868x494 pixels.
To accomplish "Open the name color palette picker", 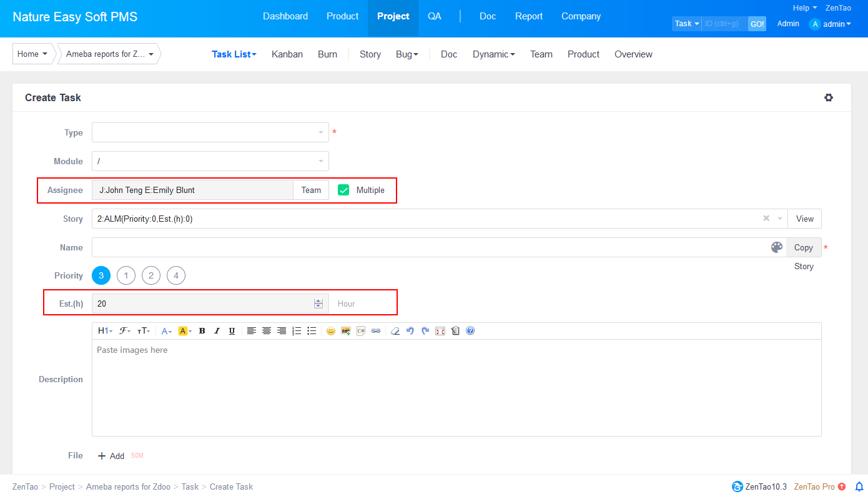I will pyautogui.click(x=777, y=247).
